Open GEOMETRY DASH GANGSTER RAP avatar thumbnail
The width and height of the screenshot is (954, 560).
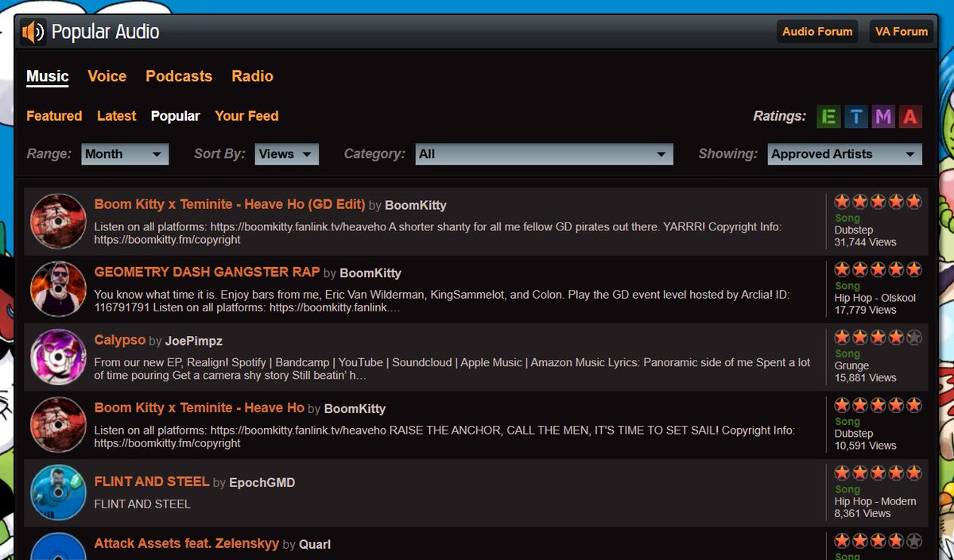(x=58, y=289)
